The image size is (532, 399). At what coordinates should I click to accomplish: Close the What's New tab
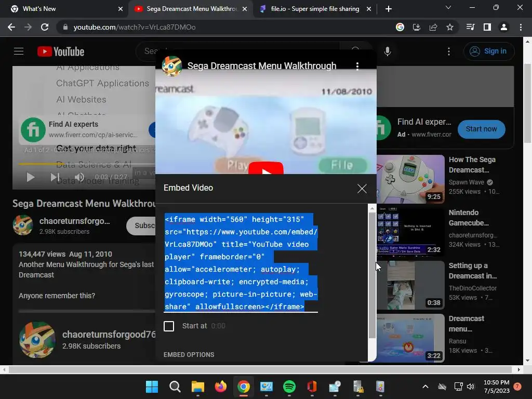point(121,9)
